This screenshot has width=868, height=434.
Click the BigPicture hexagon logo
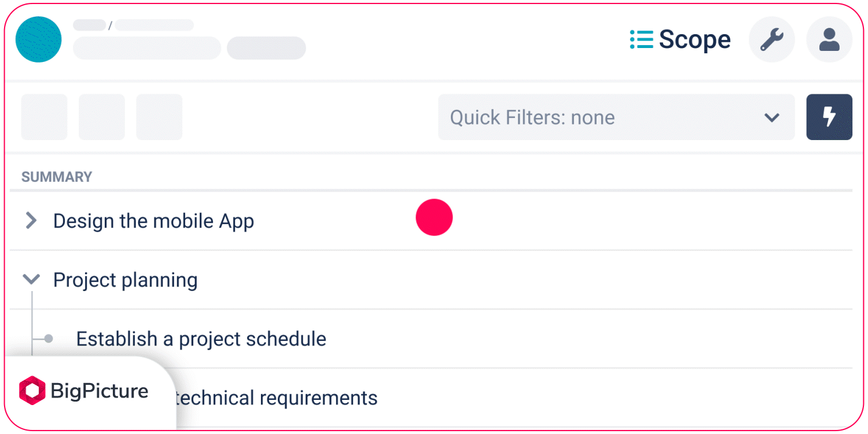31,391
